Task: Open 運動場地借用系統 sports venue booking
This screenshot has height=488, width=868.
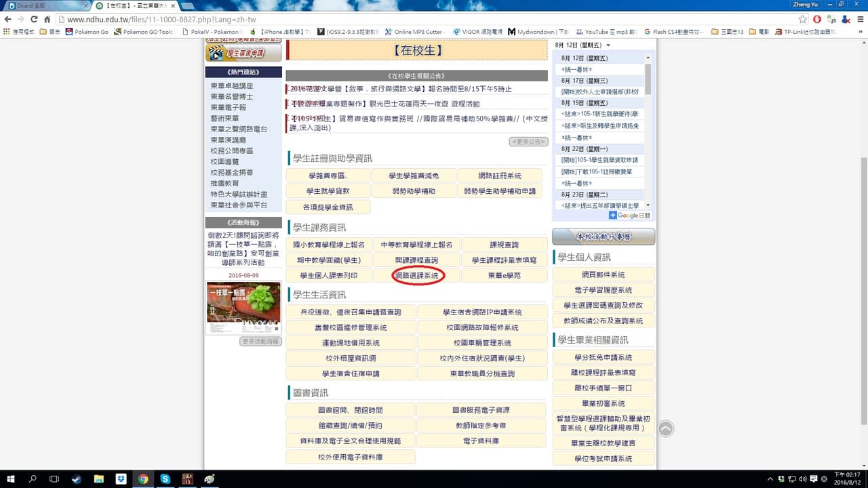Action: click(x=351, y=343)
